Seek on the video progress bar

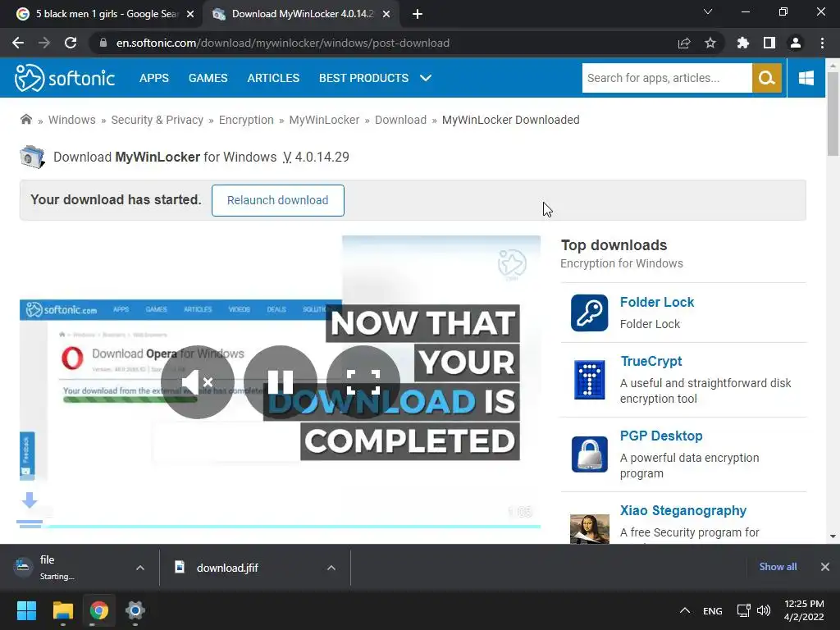point(281,527)
